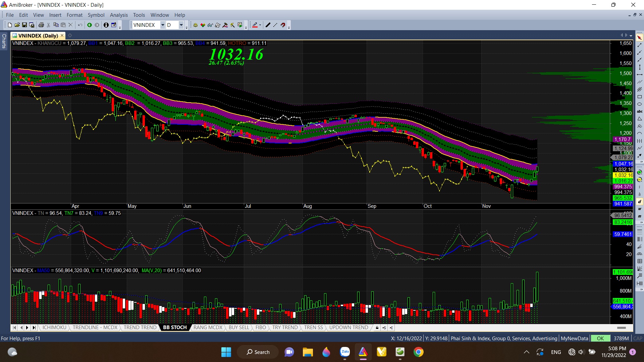Image resolution: width=644 pixels, height=362 pixels.
Task: Toggle the thick line style icon
Action: (x=268, y=25)
